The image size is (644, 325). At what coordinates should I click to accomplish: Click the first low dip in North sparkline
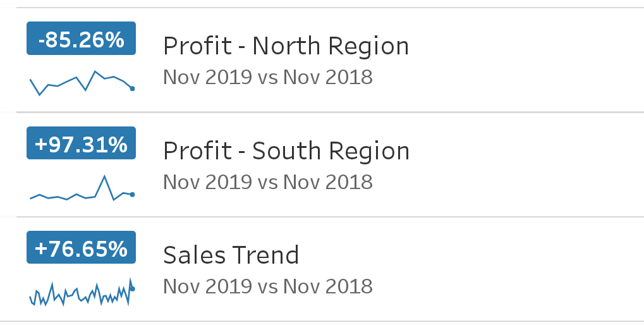[x=40, y=94]
